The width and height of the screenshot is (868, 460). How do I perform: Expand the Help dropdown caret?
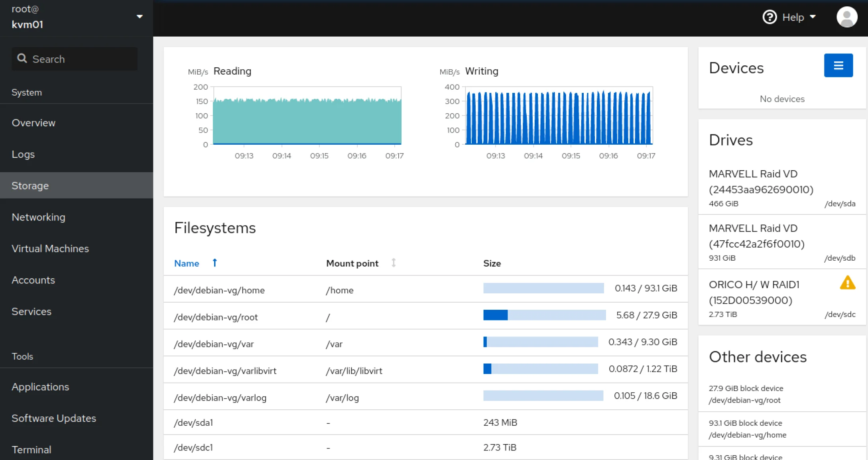813,17
